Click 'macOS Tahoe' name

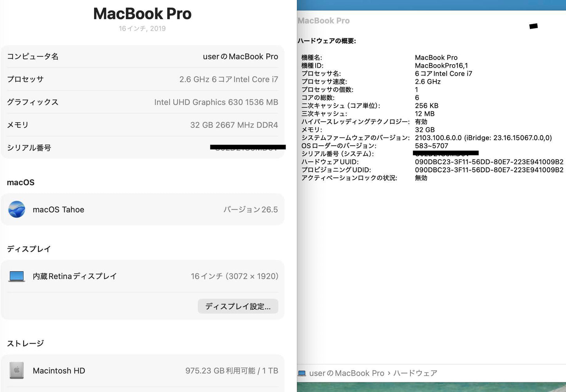58,210
